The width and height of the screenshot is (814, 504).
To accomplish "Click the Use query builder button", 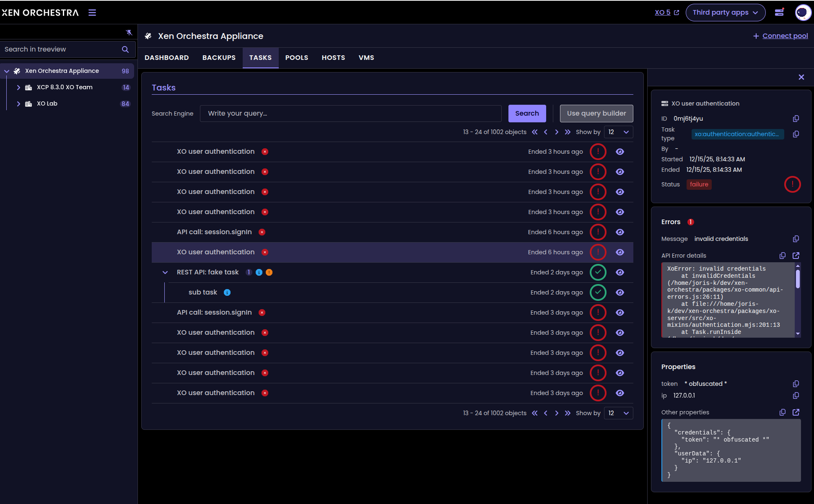I will 596,114.
